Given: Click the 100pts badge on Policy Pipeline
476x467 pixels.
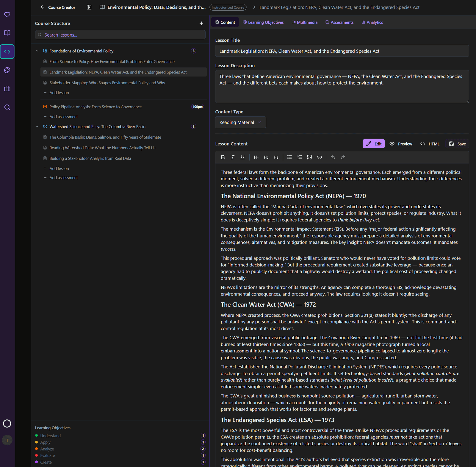Looking at the screenshot, I should coord(198,107).
